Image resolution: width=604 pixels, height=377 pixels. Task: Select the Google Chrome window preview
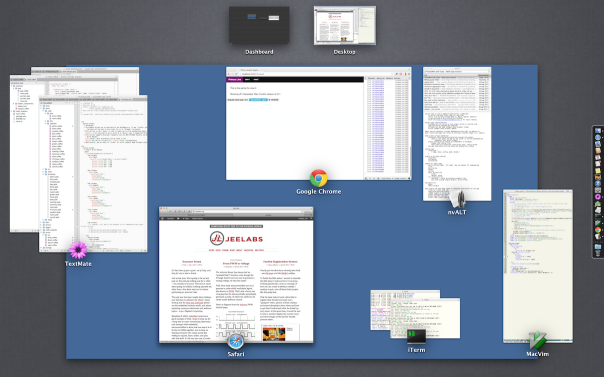319,123
